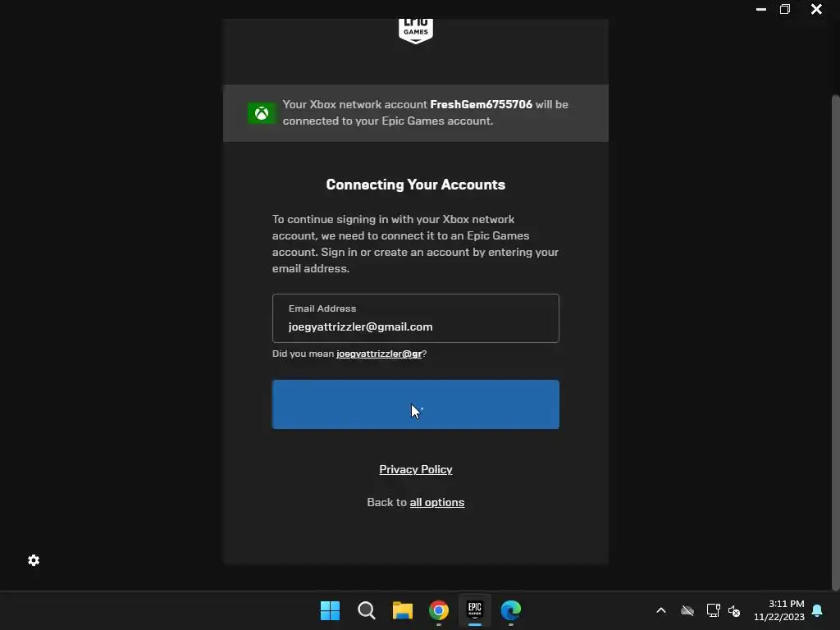Click the vertical scrollbar on right

pyautogui.click(x=835, y=343)
